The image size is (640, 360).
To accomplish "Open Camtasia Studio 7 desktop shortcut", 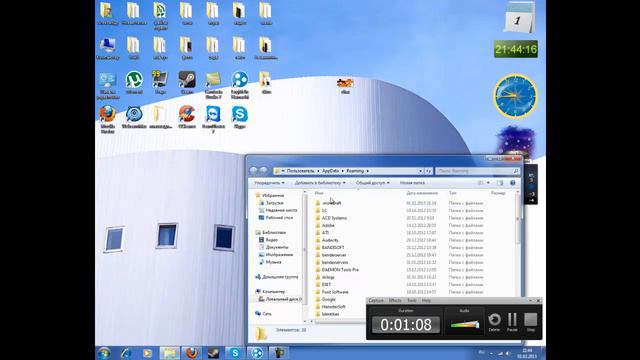I will (213, 85).
